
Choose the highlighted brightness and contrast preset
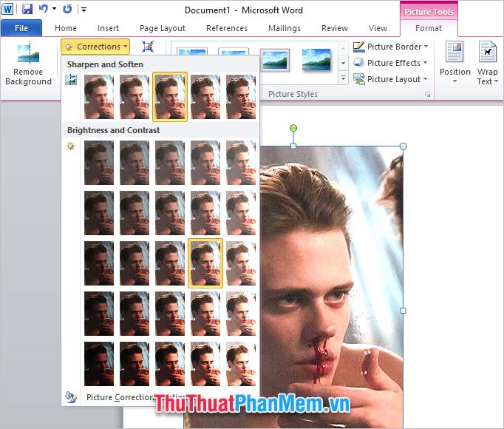tap(205, 263)
